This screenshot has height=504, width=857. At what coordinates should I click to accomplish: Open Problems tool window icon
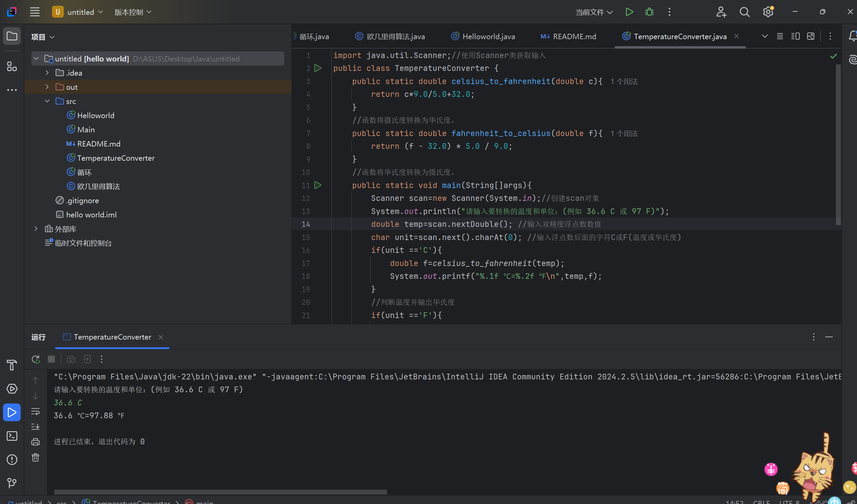[x=12, y=459]
